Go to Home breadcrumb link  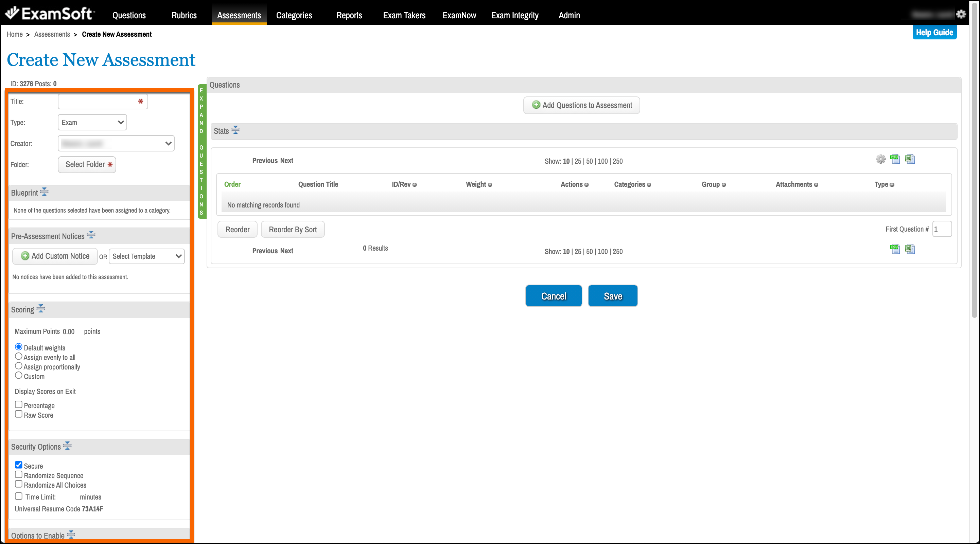click(x=15, y=34)
